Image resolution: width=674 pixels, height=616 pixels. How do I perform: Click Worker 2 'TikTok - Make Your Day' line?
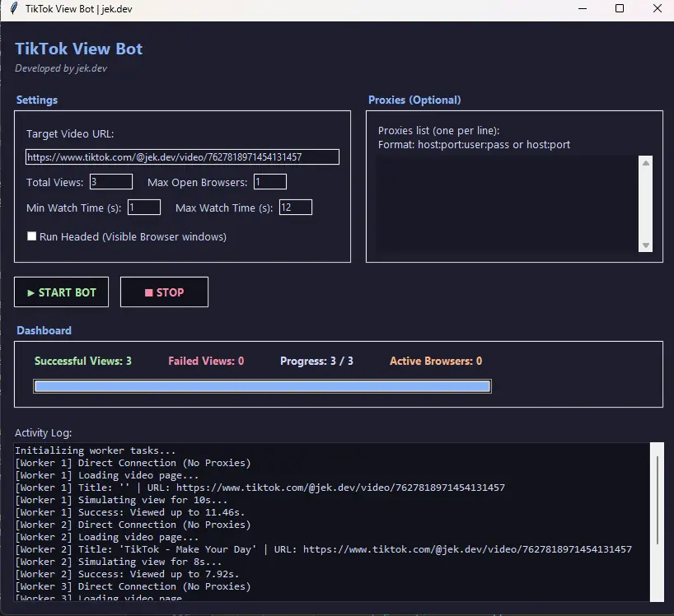click(x=323, y=549)
